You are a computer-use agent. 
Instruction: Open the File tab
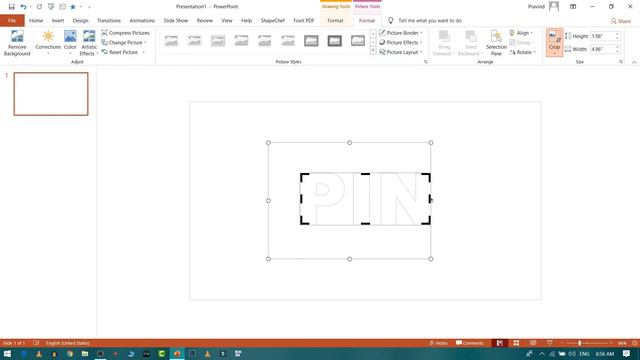(12, 20)
